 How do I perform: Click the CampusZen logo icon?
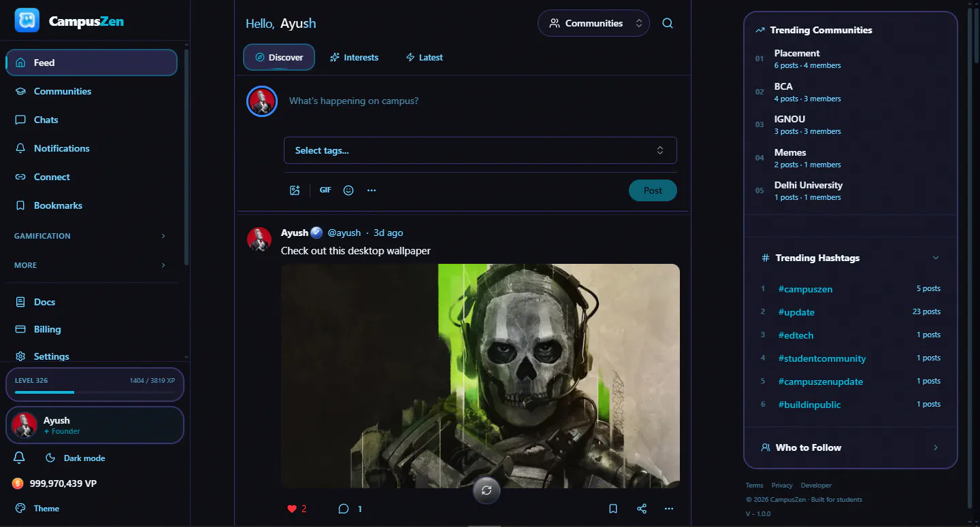coord(27,20)
